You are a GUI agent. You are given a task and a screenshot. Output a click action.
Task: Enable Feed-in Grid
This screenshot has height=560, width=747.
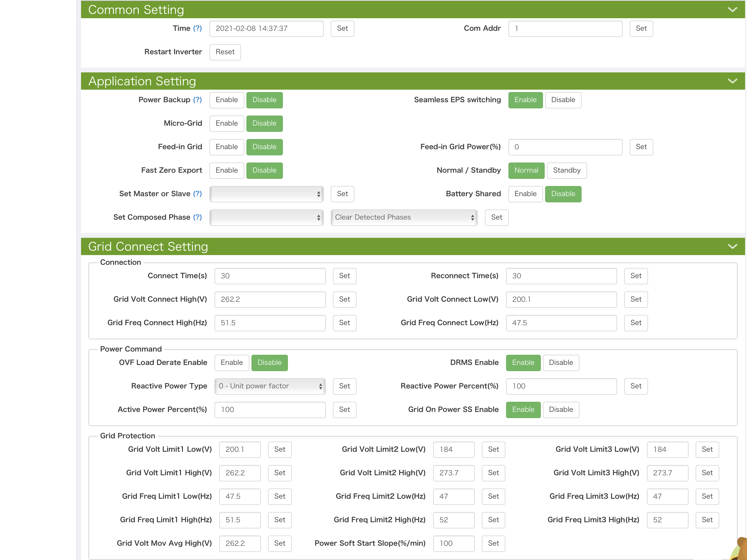click(x=227, y=147)
